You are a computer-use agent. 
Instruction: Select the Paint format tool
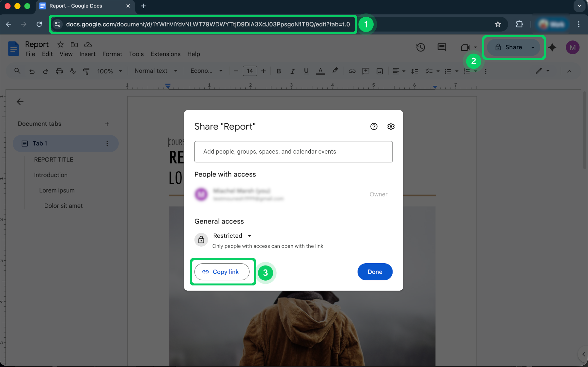point(86,71)
